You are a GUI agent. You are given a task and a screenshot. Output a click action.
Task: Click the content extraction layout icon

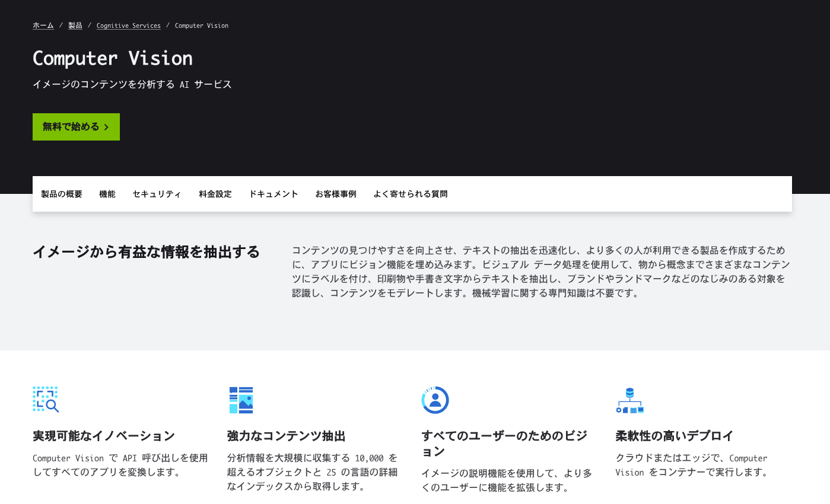pos(241,400)
